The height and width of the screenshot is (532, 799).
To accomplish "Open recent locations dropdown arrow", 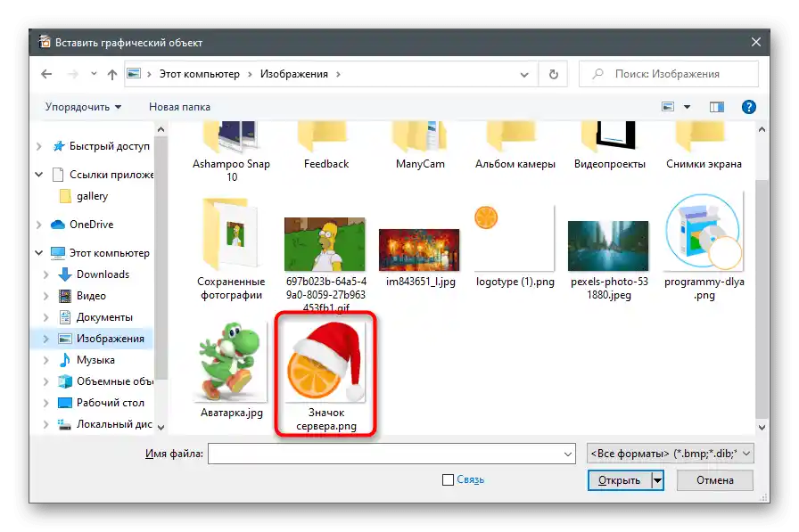I will pyautogui.click(x=94, y=74).
